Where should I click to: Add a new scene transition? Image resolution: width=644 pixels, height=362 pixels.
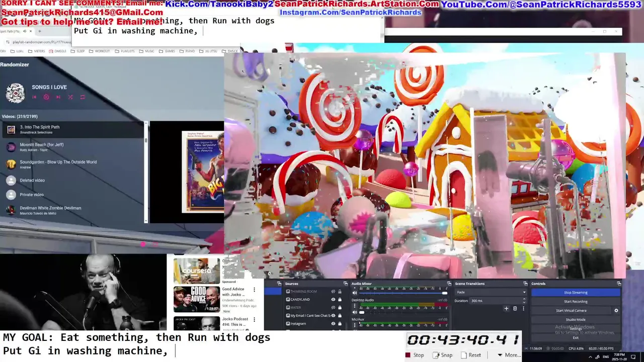[x=506, y=308]
